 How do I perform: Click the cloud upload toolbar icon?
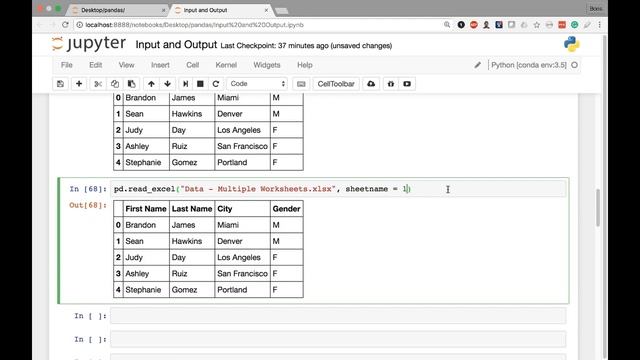371,84
